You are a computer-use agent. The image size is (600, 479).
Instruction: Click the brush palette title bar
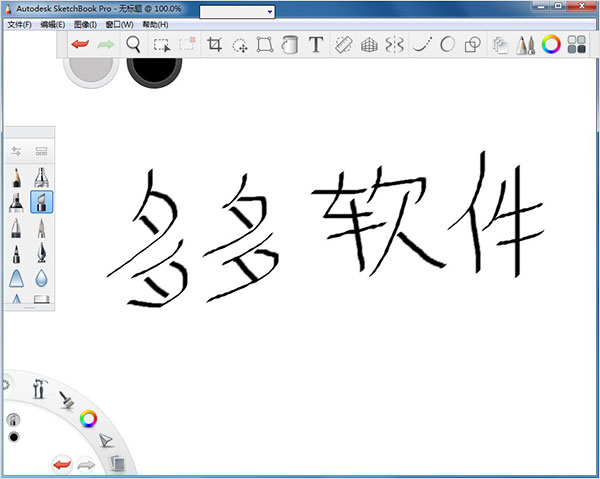click(x=29, y=132)
